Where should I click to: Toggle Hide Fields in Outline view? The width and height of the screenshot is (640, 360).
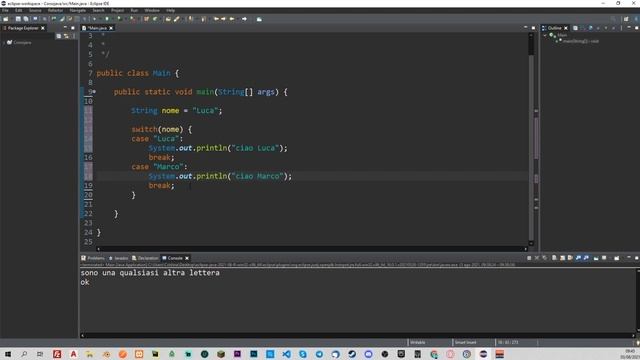(590, 28)
